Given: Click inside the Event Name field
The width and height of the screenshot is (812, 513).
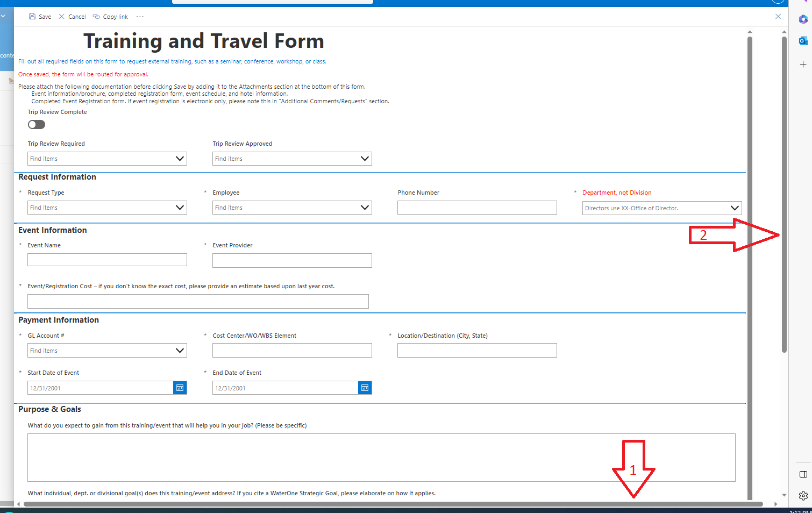Looking at the screenshot, I should (x=106, y=260).
